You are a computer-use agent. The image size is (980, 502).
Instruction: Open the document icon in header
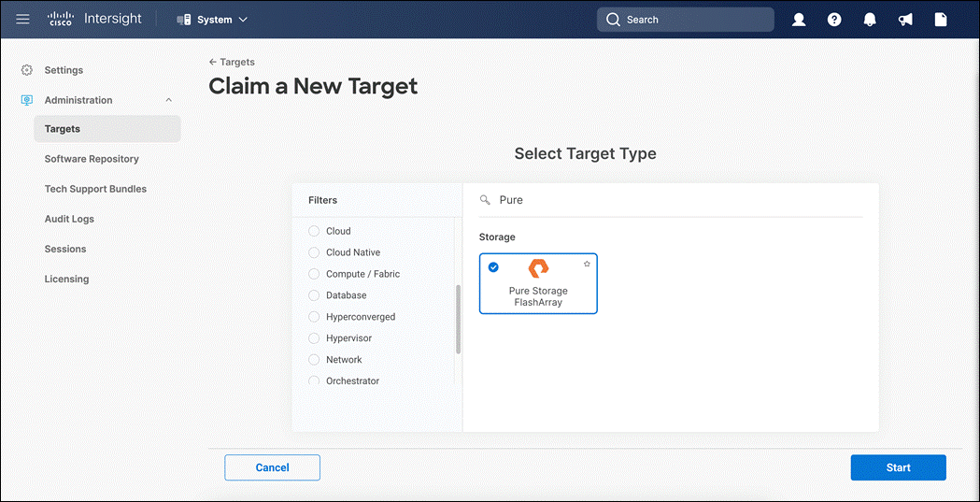click(941, 20)
